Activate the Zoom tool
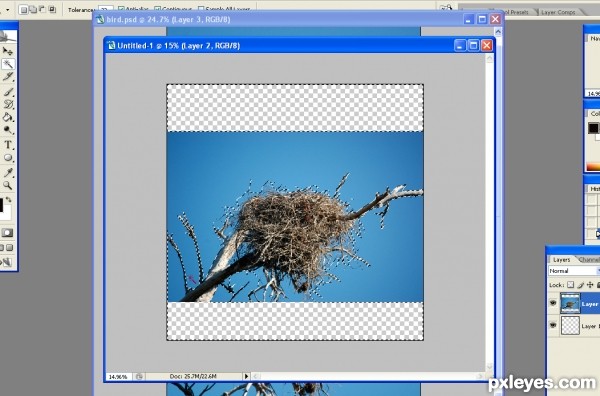600x396 pixels. [8, 186]
